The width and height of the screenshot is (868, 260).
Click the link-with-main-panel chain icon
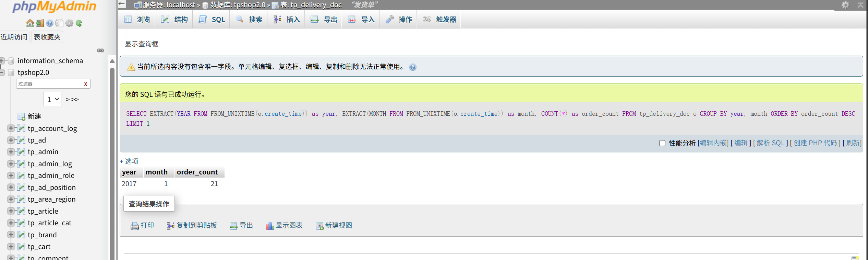point(100,50)
